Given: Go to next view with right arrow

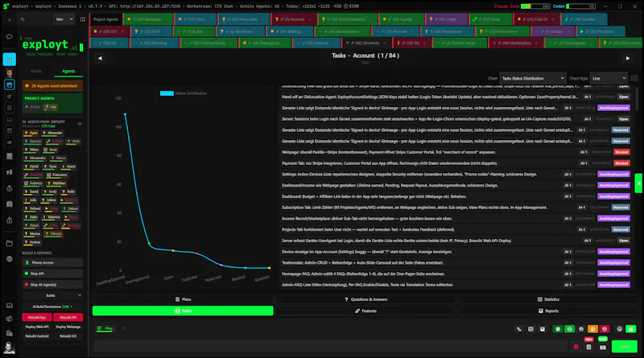Looking at the screenshot, I should tap(628, 58).
